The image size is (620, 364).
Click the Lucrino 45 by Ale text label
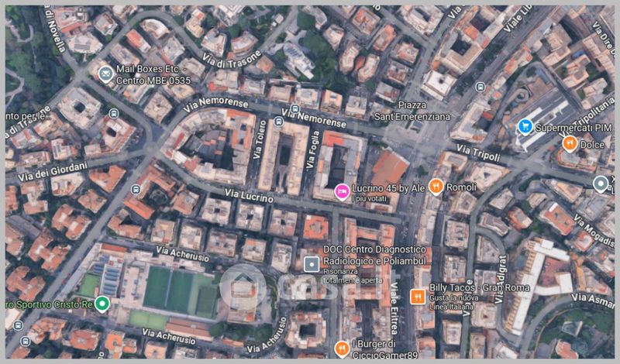(388, 188)
